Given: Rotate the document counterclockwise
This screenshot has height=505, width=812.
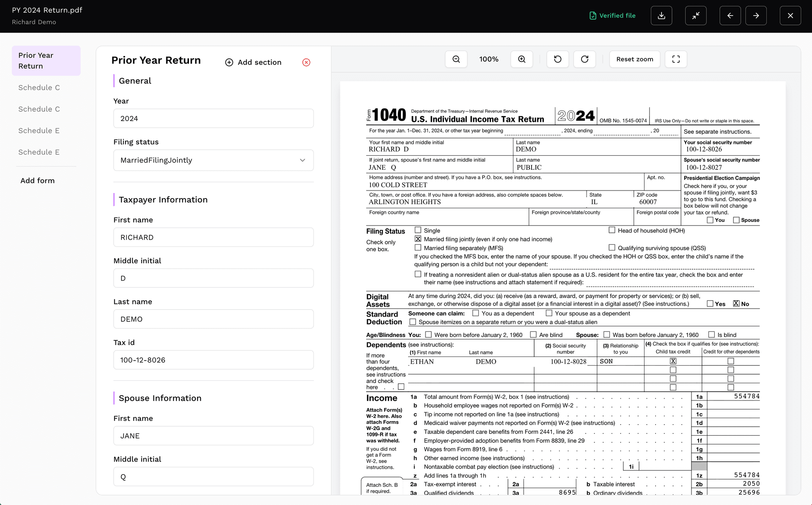Looking at the screenshot, I should (558, 59).
